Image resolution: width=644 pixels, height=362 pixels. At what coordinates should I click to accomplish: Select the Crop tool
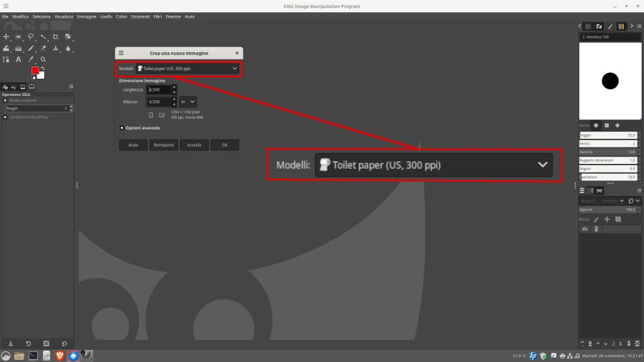[55, 37]
